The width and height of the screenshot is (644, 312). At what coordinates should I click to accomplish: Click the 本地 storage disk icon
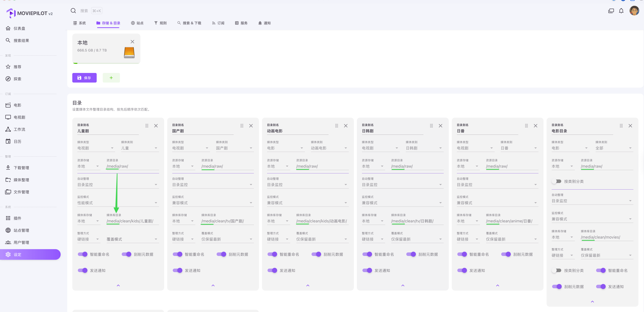pos(129,53)
